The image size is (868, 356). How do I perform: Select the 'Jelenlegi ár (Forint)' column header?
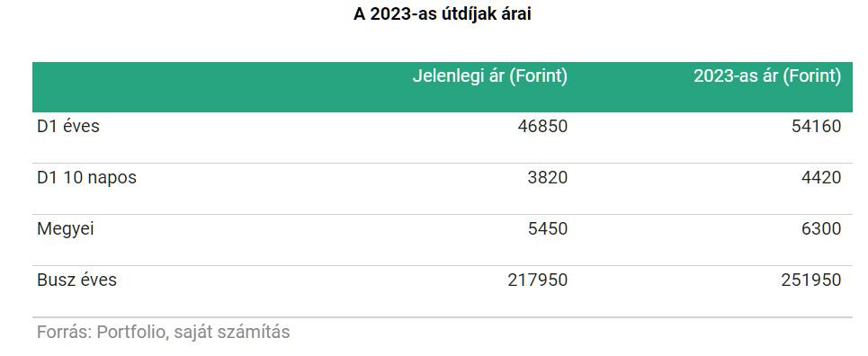tap(490, 76)
